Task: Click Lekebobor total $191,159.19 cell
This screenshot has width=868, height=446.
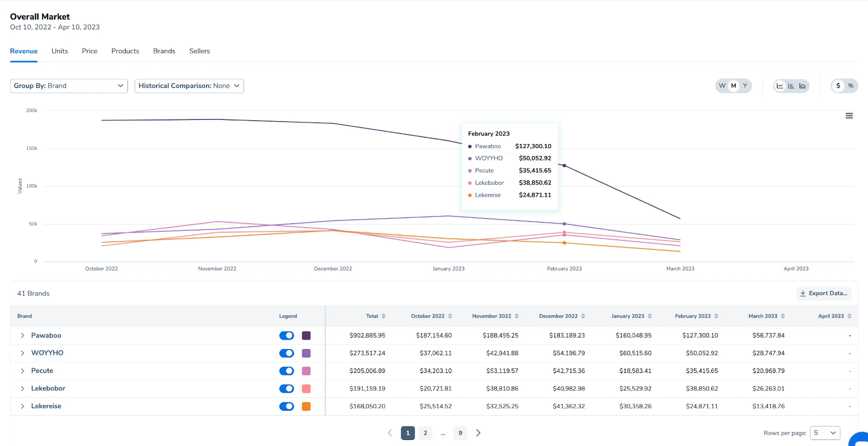Action: (x=367, y=389)
